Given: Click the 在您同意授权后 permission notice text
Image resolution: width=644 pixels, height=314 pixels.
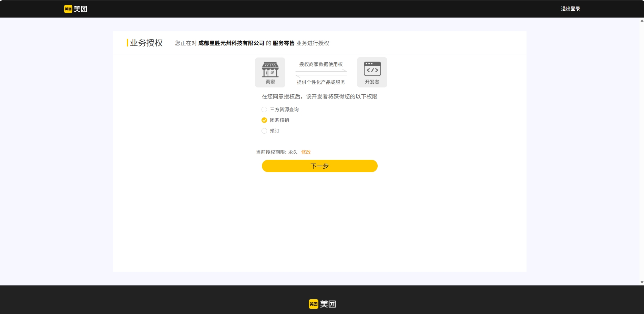Looking at the screenshot, I should [x=319, y=96].
